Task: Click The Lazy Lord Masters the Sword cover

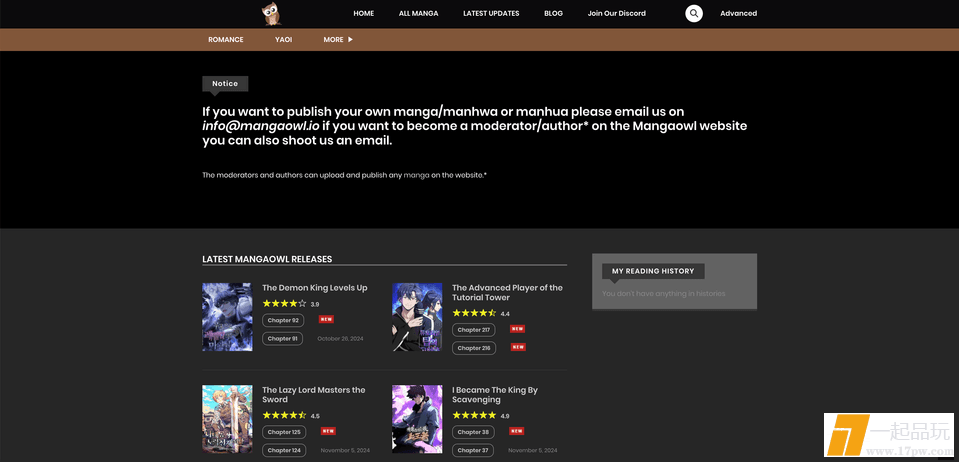Action: (x=227, y=420)
